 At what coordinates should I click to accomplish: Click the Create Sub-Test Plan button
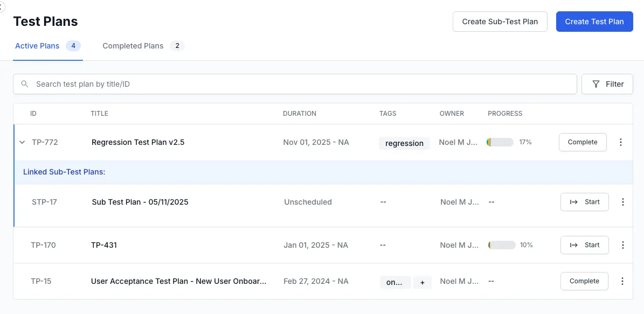pyautogui.click(x=500, y=22)
